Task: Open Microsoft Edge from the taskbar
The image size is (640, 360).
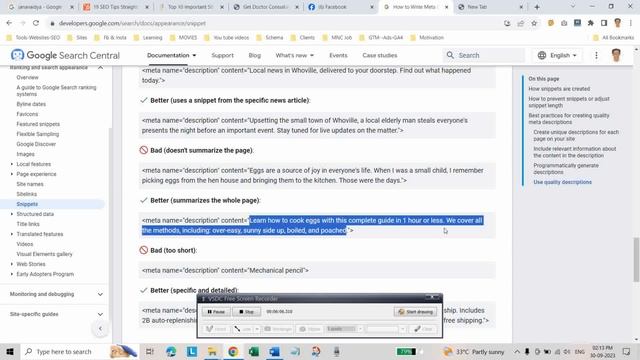Action: tap(171, 351)
